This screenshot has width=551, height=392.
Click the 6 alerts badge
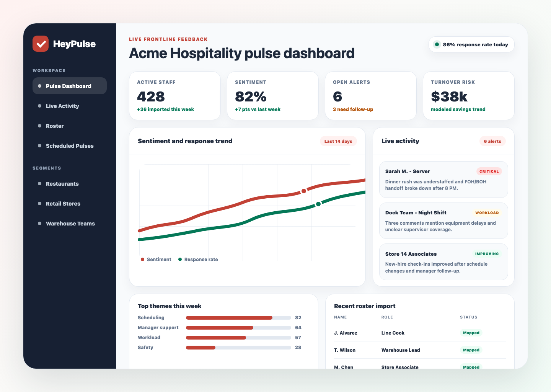(x=492, y=141)
